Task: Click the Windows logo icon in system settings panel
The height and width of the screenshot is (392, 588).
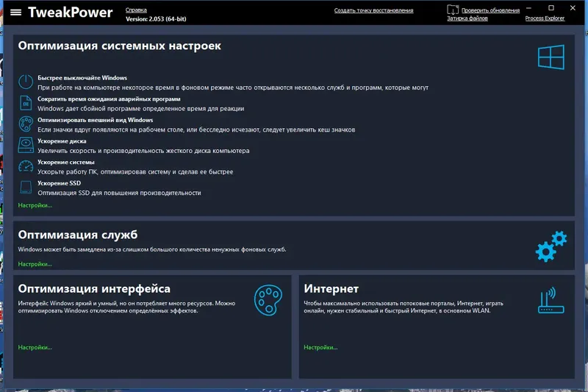Action: point(551,57)
